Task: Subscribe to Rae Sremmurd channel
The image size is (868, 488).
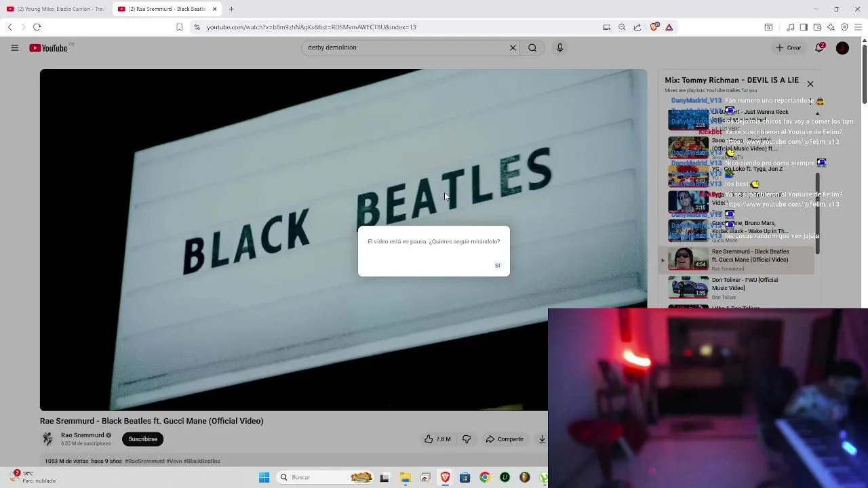Action: tap(142, 439)
